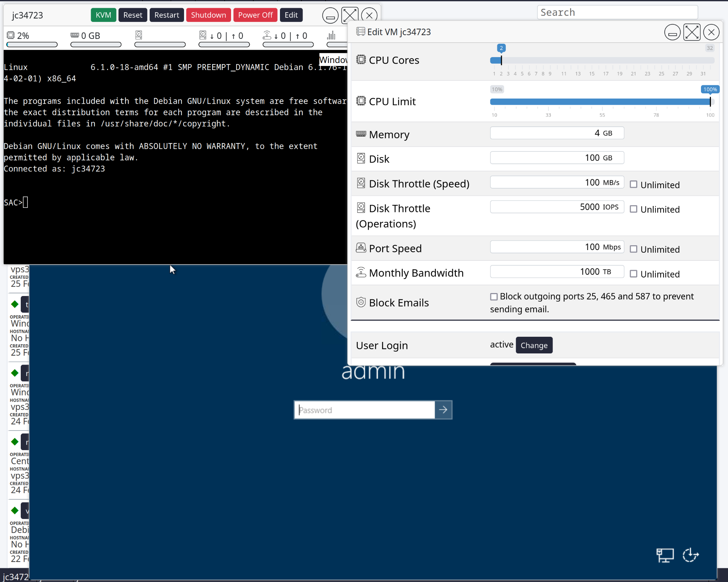Enable Unlimited for Disk Throttle Operations
This screenshot has width=728, height=582.
click(634, 209)
